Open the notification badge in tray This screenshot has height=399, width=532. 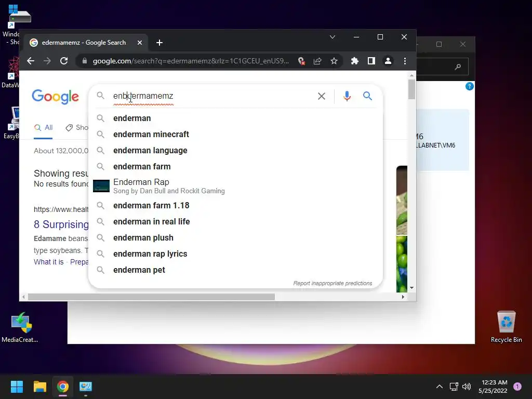[517, 387]
